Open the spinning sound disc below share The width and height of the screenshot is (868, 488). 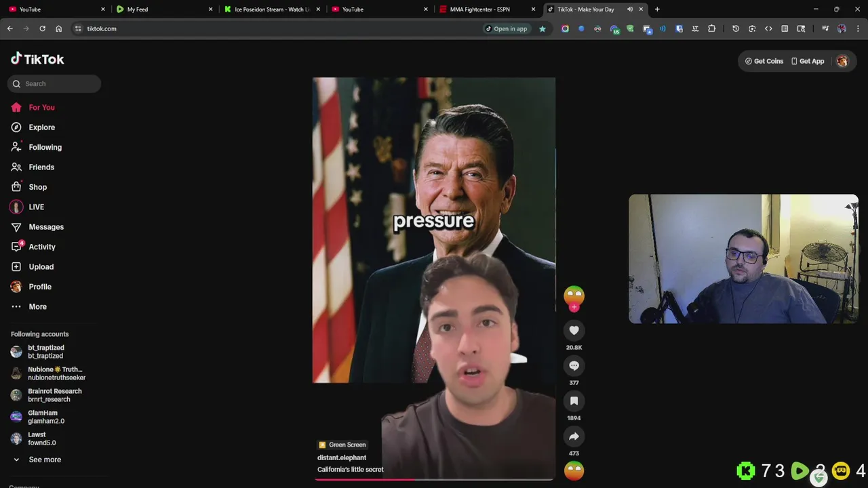click(x=574, y=470)
